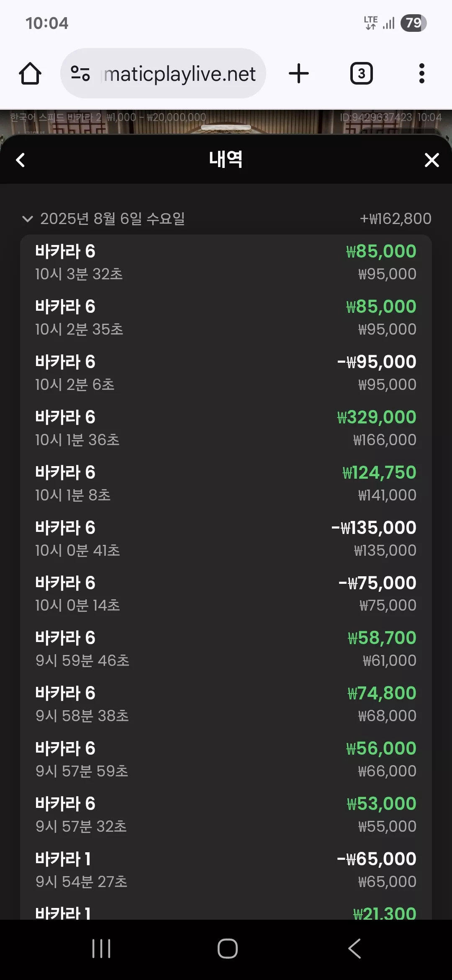Open the ₩74,800 entry at 9시 58분 38초
The width and height of the screenshot is (452, 980).
click(226, 704)
